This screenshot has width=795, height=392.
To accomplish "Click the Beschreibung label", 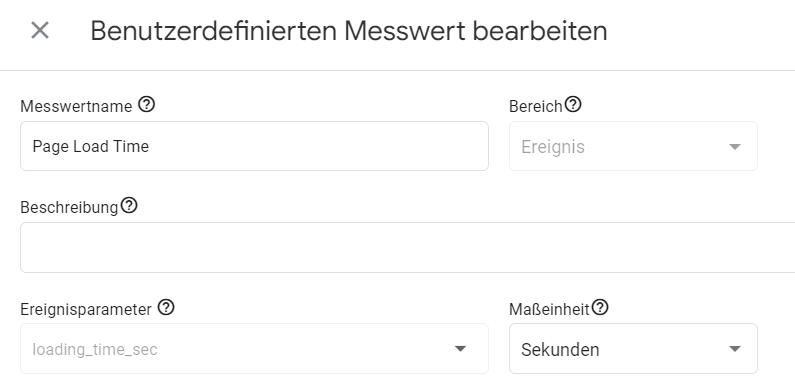I will (x=69, y=208).
